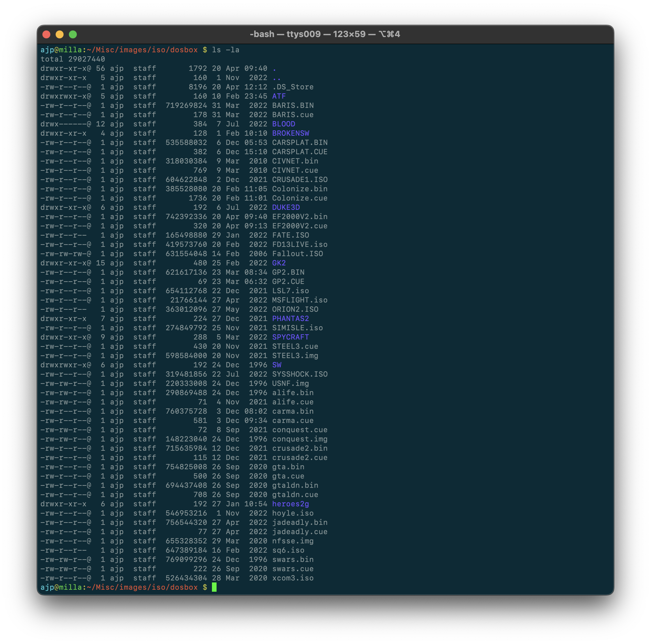Click the ls -la command text
Viewport: 651px width, 644px height.
click(x=225, y=50)
